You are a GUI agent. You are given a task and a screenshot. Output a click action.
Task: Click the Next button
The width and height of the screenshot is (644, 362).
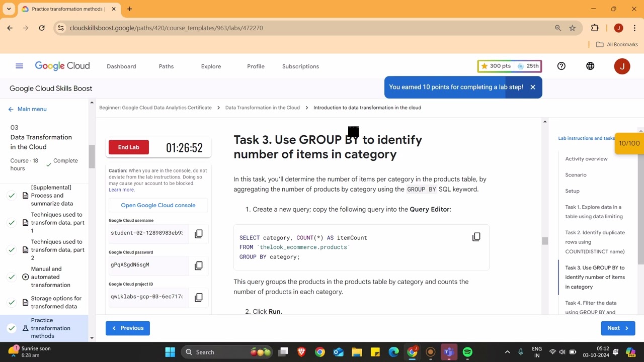618,328
